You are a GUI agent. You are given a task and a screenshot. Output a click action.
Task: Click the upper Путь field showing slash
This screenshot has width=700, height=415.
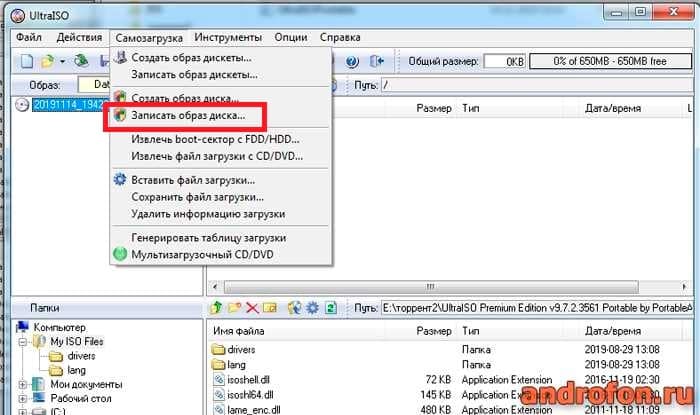(x=537, y=85)
